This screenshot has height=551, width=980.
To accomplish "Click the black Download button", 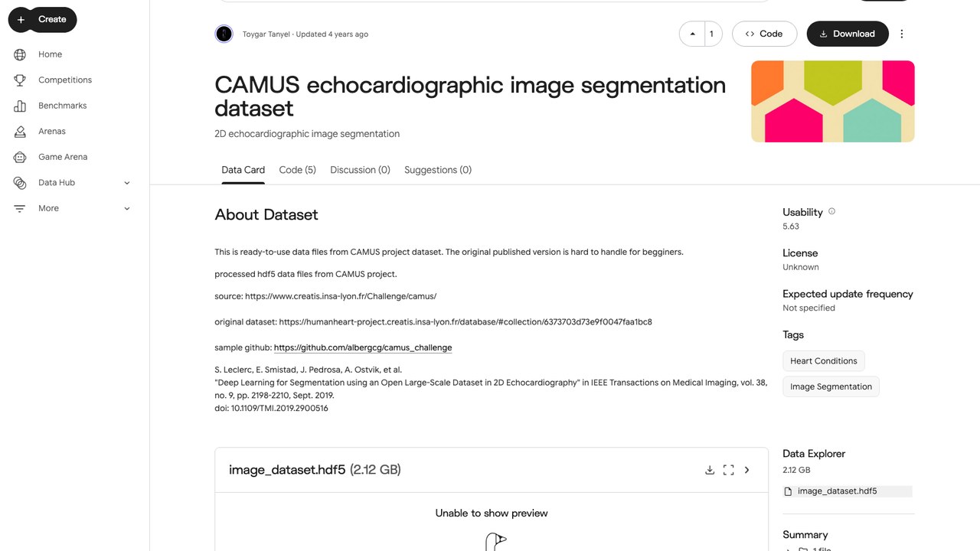I will point(848,34).
